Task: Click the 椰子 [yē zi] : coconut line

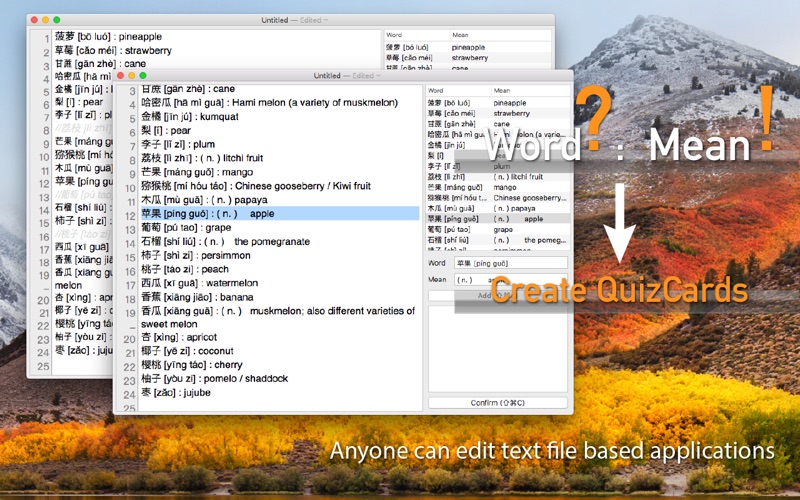Action: click(x=187, y=351)
